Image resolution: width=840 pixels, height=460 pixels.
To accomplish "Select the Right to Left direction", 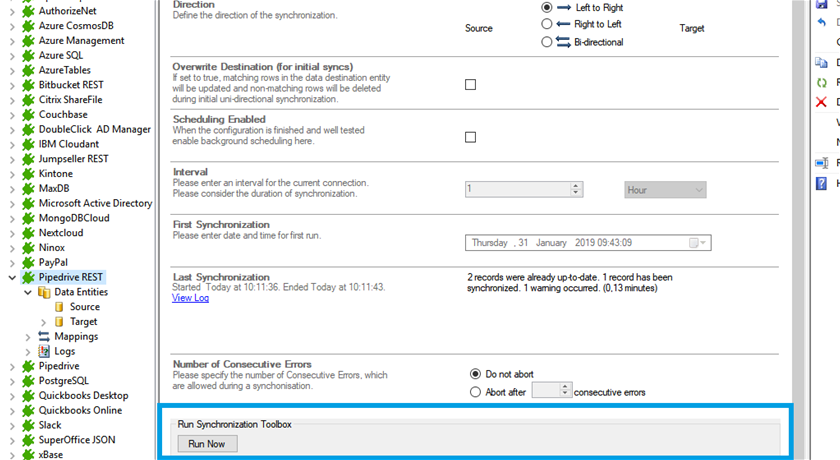I will [x=547, y=24].
